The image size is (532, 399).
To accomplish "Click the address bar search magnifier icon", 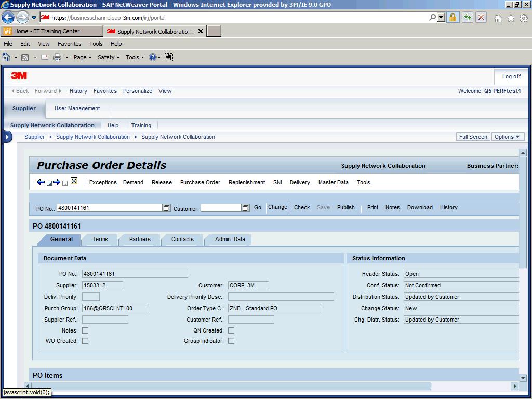I will [433, 17].
